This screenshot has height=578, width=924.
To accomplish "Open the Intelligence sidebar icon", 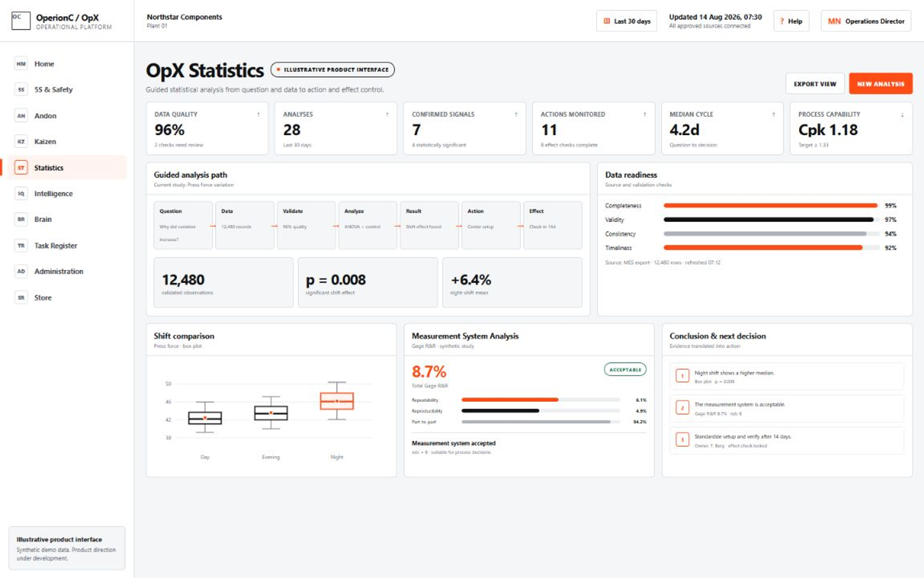I will point(21,194).
